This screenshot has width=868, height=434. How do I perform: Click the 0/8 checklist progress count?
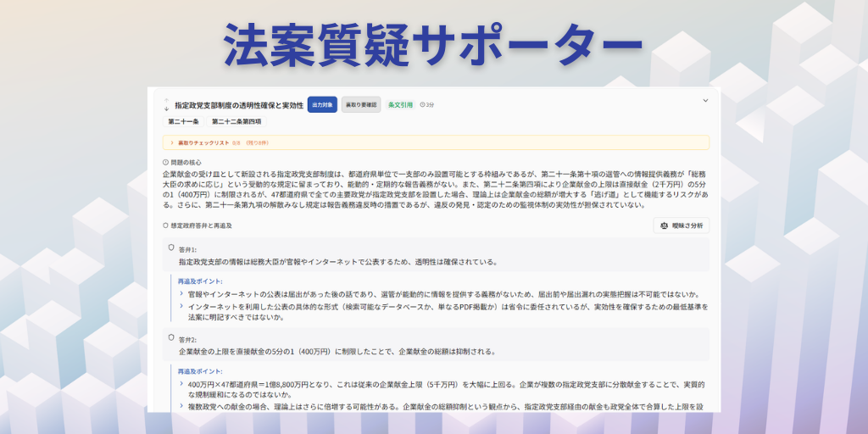[236, 143]
